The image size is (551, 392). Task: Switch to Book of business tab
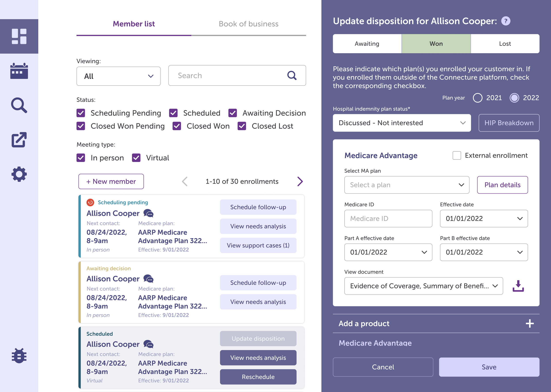point(248,24)
